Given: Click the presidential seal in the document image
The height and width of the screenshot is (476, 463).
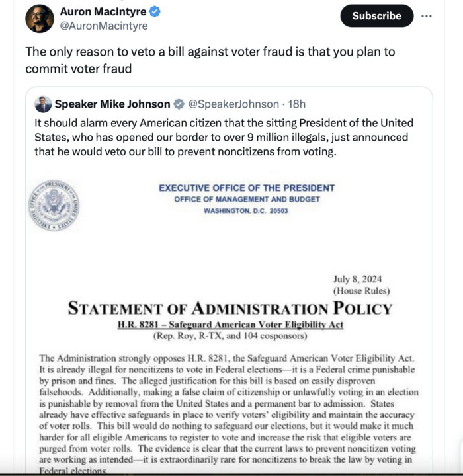Looking at the screenshot, I should tap(54, 206).
